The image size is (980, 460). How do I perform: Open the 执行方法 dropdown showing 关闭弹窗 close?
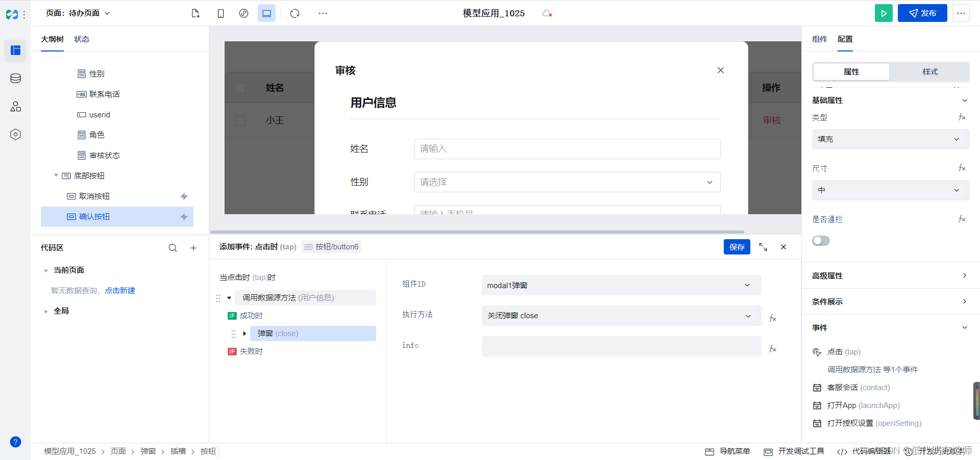coord(621,316)
